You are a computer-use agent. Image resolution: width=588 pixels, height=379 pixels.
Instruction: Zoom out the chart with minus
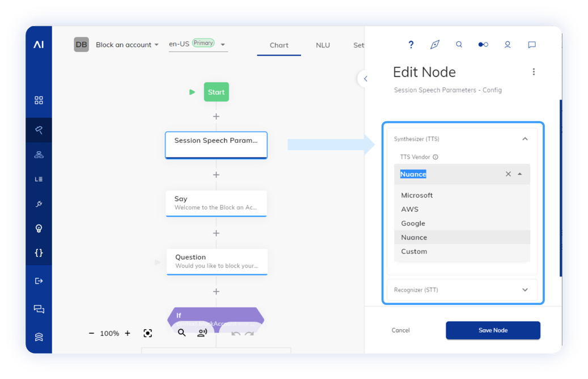click(x=91, y=333)
